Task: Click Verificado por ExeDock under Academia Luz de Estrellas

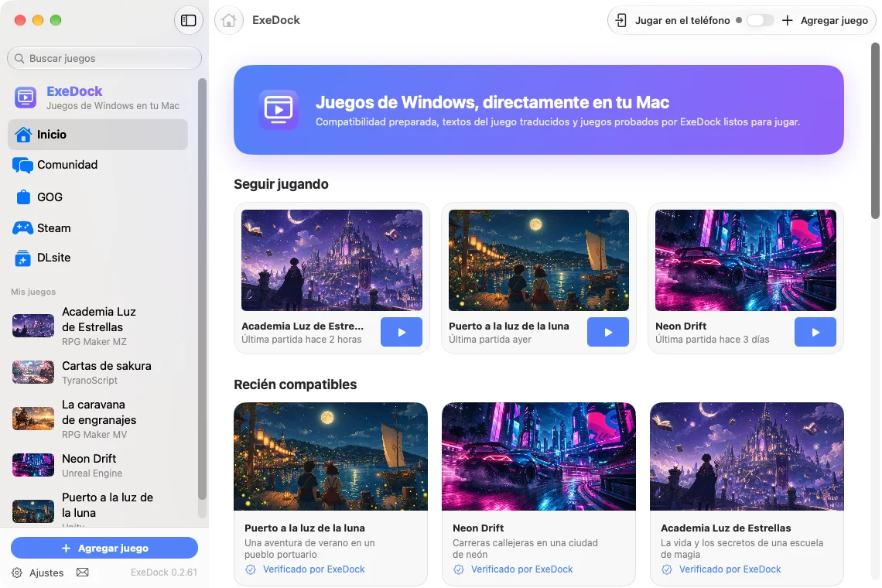Action: [x=730, y=569]
